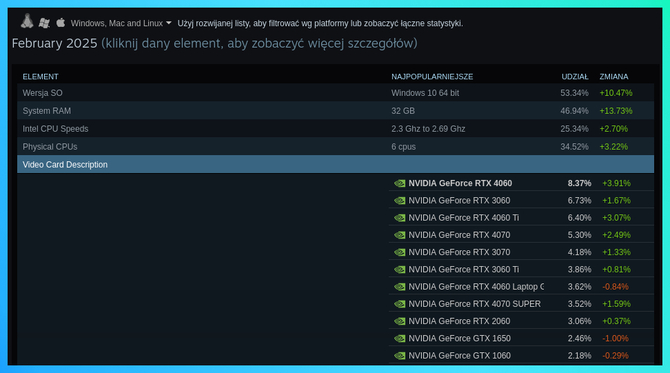Click the 8.37% share for RTX 4060
The height and width of the screenshot is (373, 670).
[x=579, y=183]
